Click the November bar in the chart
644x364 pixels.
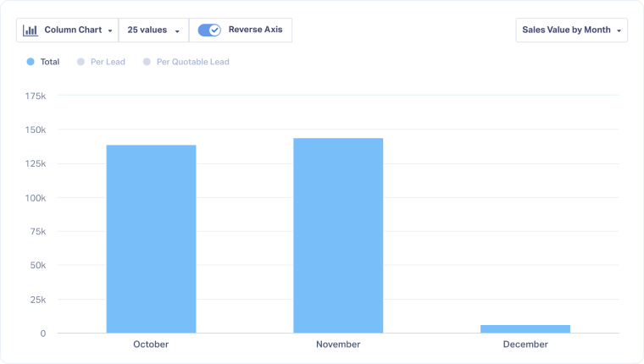[x=338, y=235]
